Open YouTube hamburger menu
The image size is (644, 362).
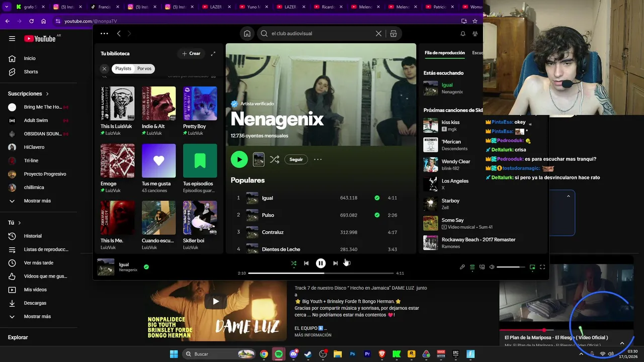tap(12, 39)
